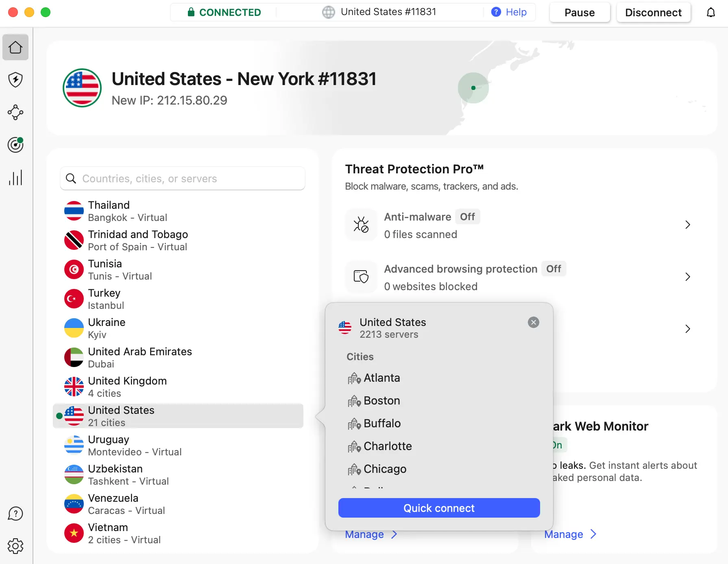Click the United Arab Emirates flag icon

coord(74,357)
